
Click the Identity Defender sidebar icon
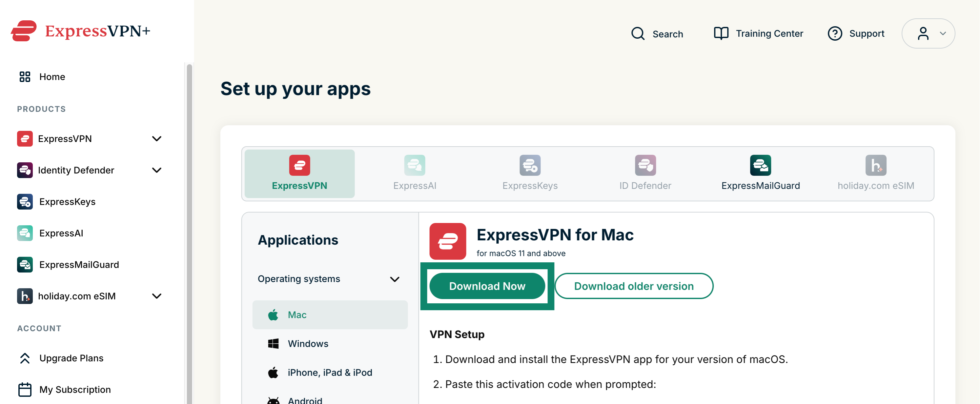point(25,170)
